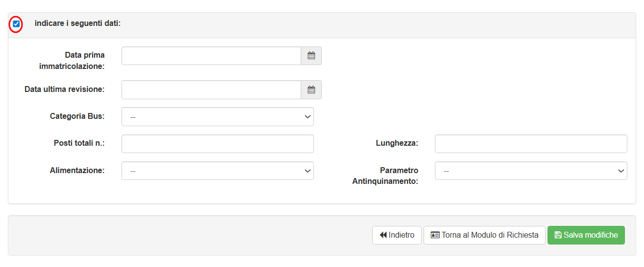Open the Parametro Antinquinamento dropdown

coord(531,171)
